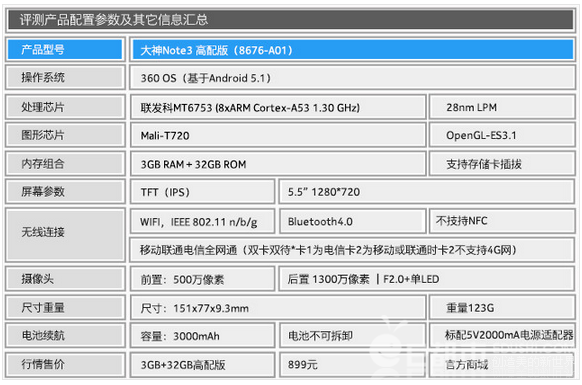Select '前置：500万像素' cell

click(x=202, y=279)
